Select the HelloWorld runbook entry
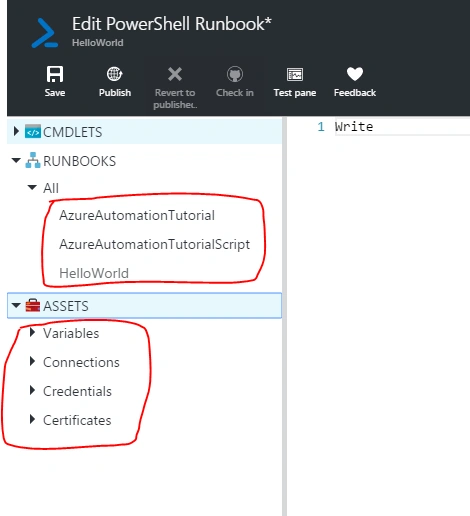Image resolution: width=470 pixels, height=516 pixels. coord(94,273)
